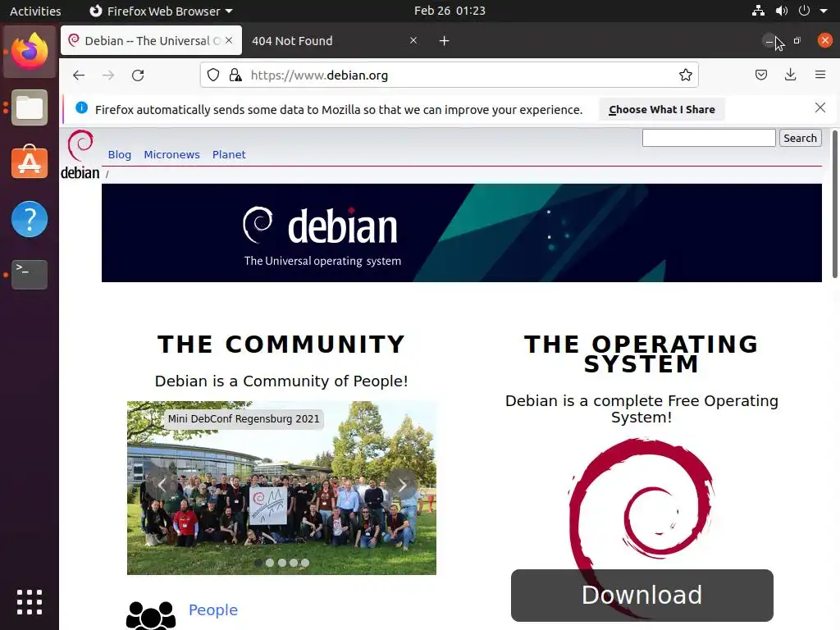Open the Firefox downloads panel
The image size is (840, 630).
[x=790, y=75]
